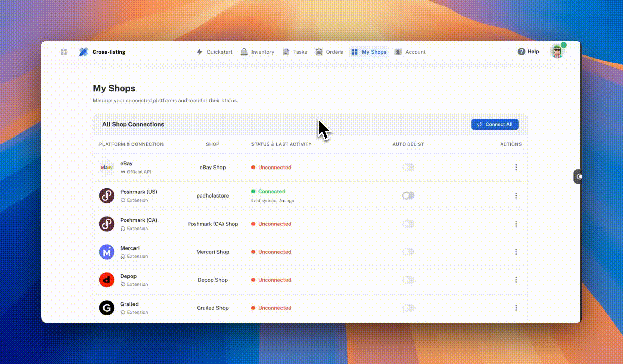Expand actions menu for Depop row
The height and width of the screenshot is (364, 623).
pyautogui.click(x=516, y=280)
